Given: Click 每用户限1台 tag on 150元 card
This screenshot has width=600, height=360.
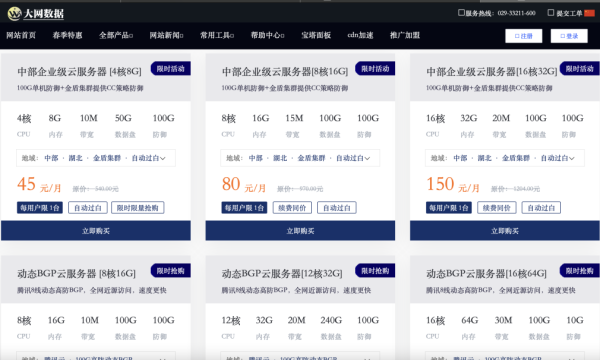Looking at the screenshot, I should tap(449, 208).
